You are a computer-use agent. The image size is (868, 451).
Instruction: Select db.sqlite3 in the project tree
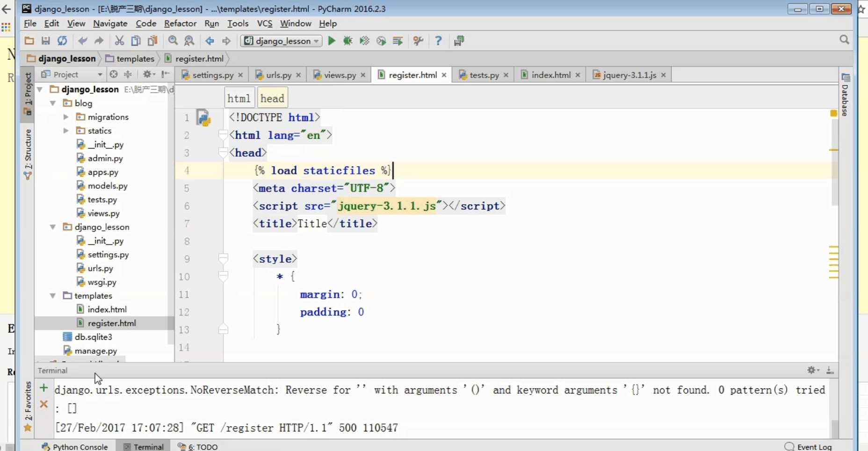[x=93, y=336]
